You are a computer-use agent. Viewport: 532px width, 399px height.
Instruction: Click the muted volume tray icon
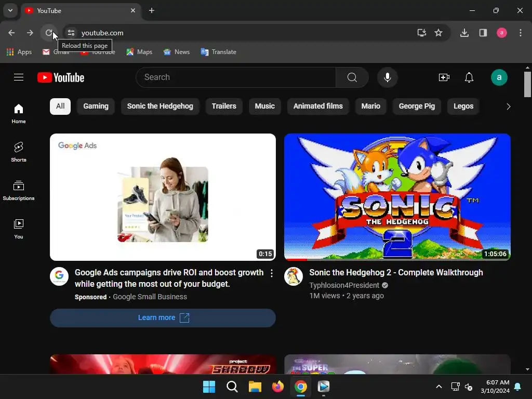click(x=469, y=387)
